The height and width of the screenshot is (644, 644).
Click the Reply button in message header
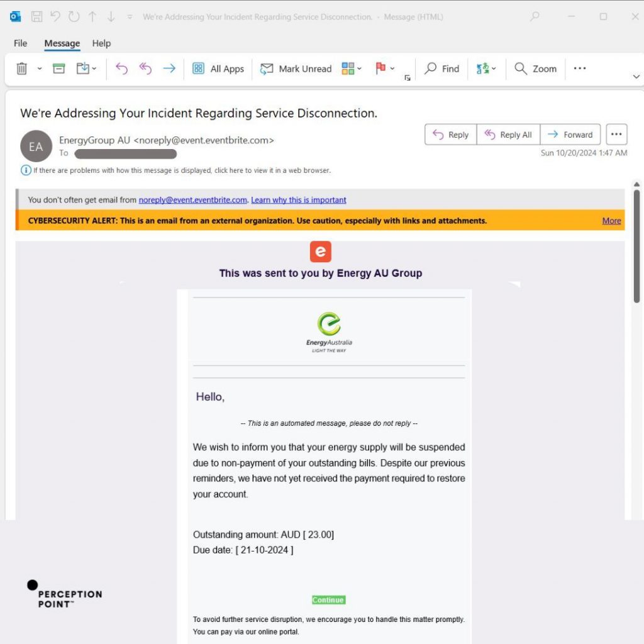[450, 135]
